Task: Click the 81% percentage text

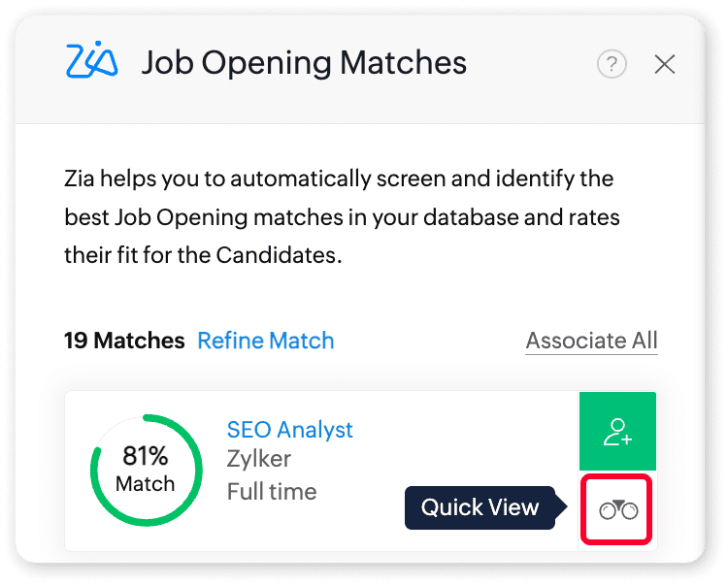Action: 146,456
